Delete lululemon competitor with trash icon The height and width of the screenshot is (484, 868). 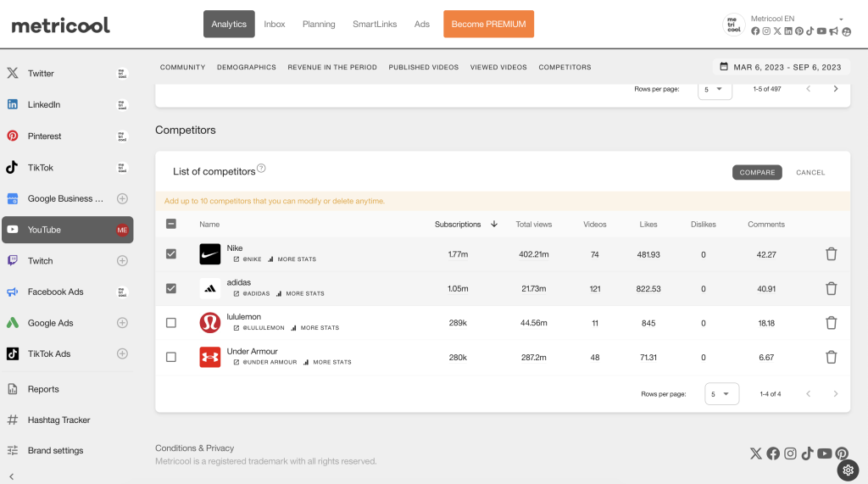(831, 323)
